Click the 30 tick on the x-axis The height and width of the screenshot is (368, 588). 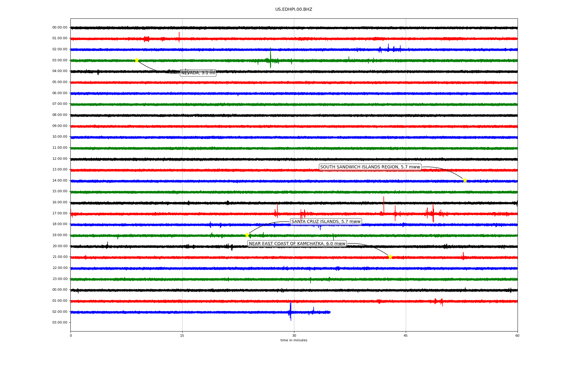(x=294, y=335)
